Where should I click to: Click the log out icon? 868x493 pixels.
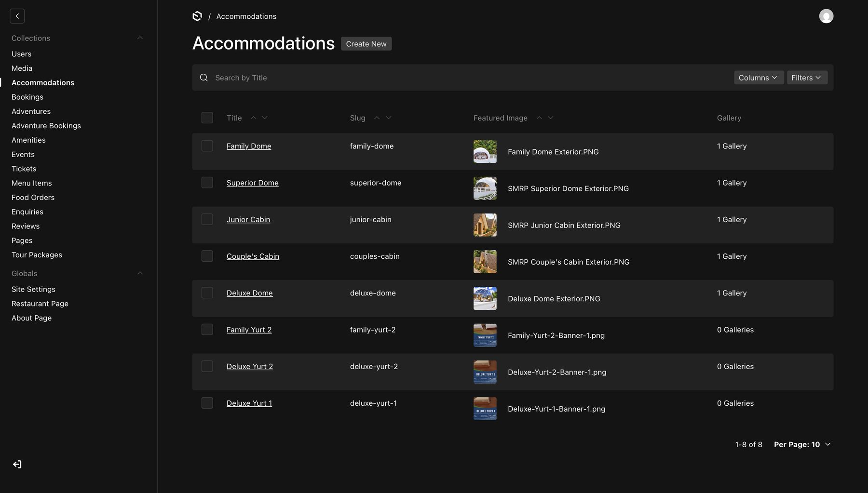click(x=17, y=464)
